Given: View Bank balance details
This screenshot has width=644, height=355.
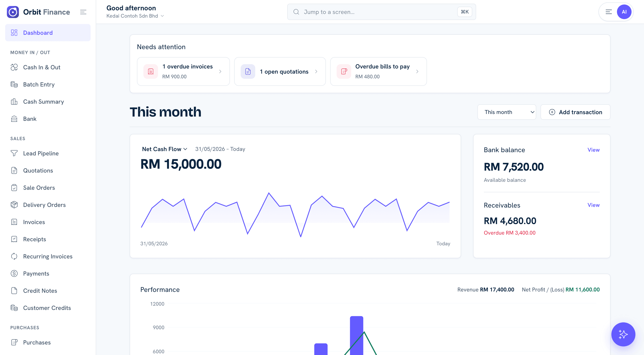Looking at the screenshot, I should pos(594,150).
